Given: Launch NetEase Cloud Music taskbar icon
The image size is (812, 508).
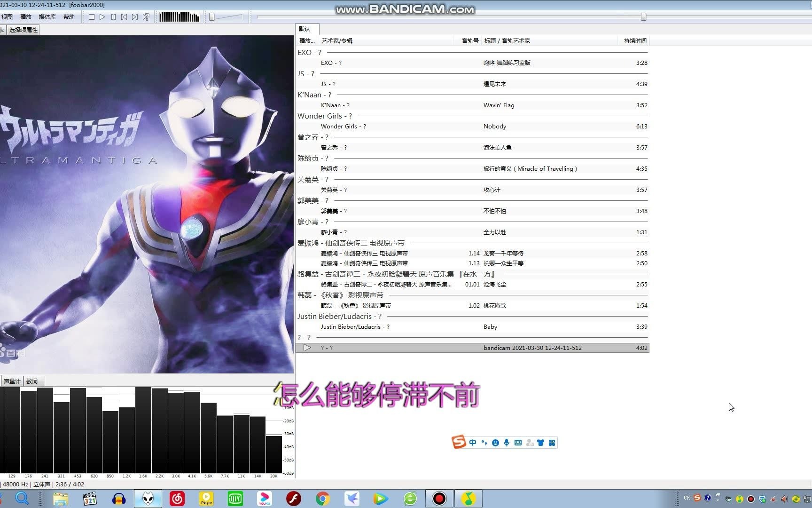Looking at the screenshot, I should point(177,499).
